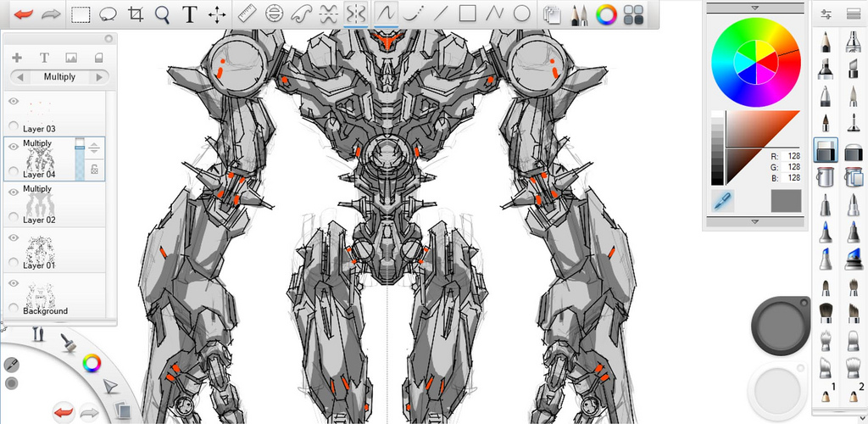Open brush properties sliders icon
Image resolution: width=868 pixels, height=424 pixels.
[x=826, y=14]
